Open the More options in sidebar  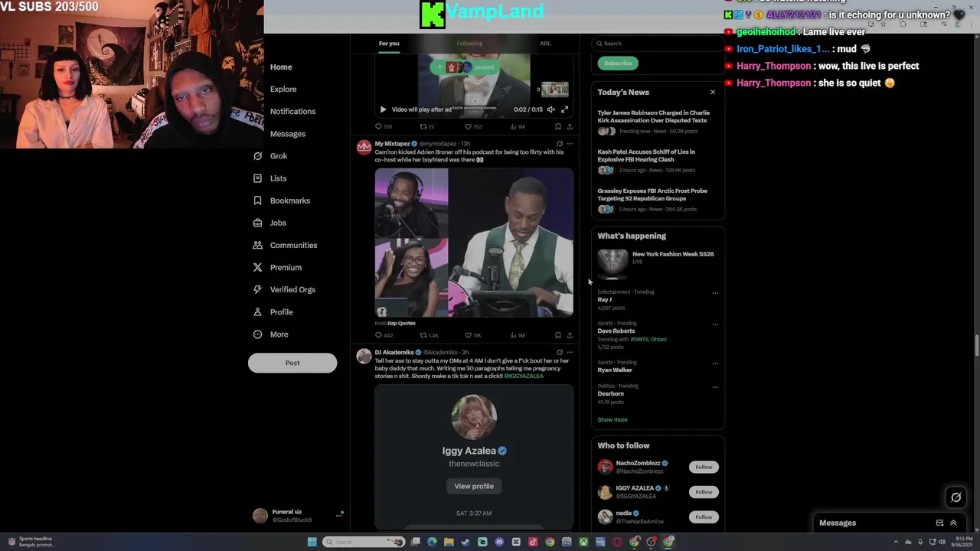tap(270, 334)
